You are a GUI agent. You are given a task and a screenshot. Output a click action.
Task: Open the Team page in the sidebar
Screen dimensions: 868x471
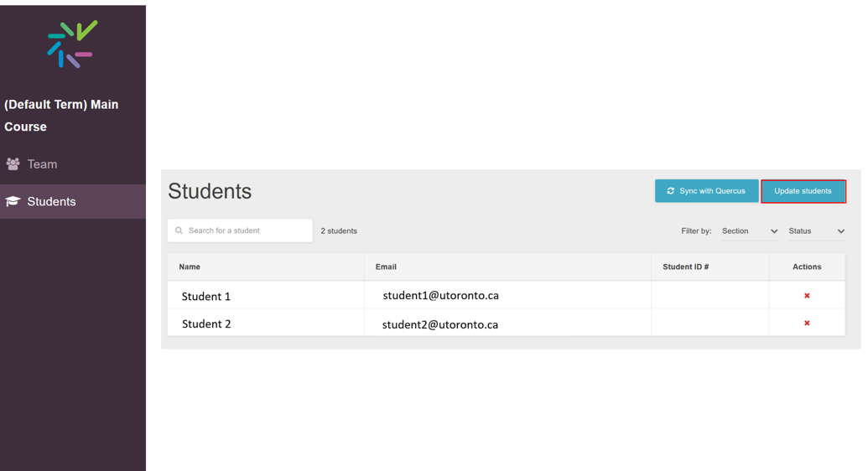[x=72, y=163]
